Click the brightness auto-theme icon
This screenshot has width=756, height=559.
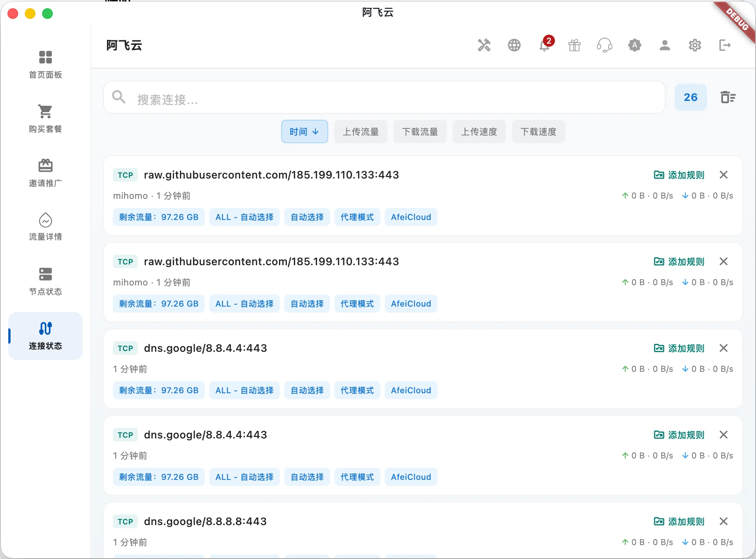pos(635,45)
